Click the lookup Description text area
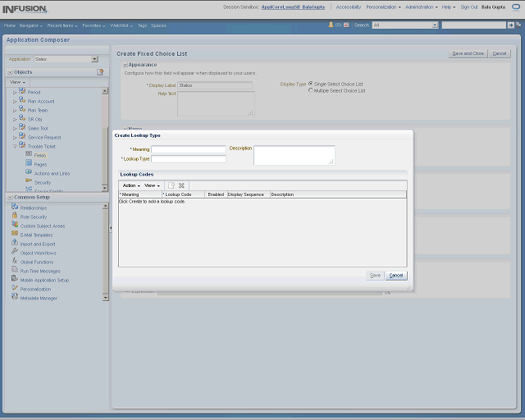This screenshot has height=420, width=525. tap(294, 155)
